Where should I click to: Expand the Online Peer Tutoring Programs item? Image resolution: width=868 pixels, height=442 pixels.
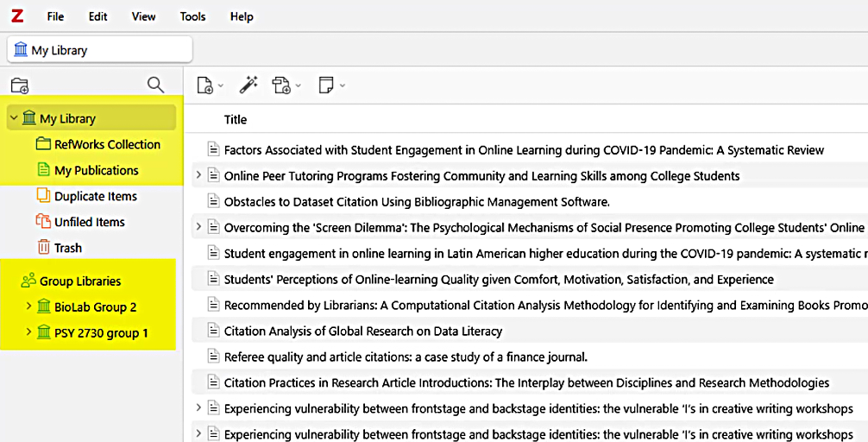(198, 176)
